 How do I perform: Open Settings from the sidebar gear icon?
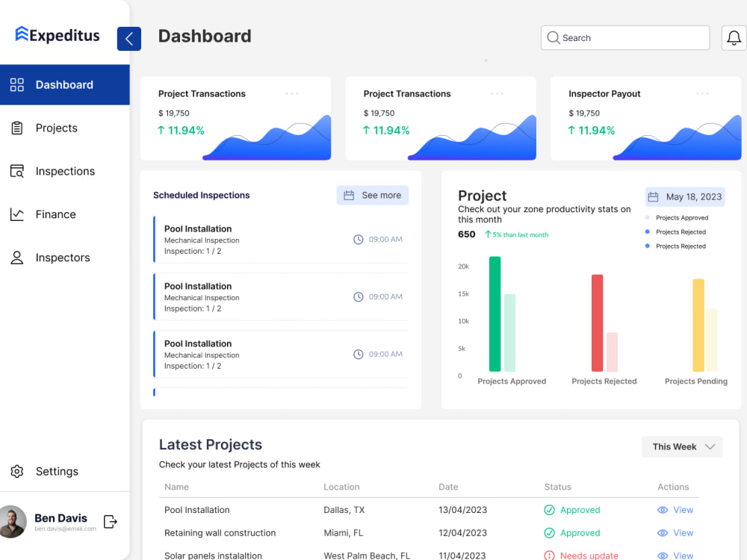point(16,471)
